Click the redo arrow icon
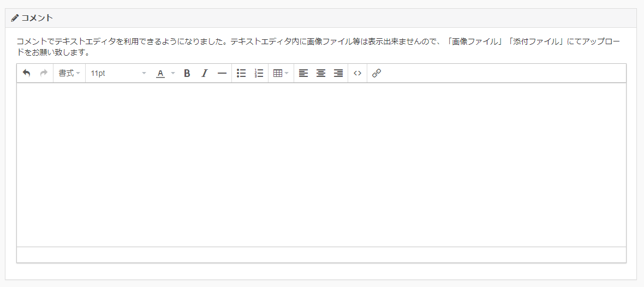 click(44, 73)
